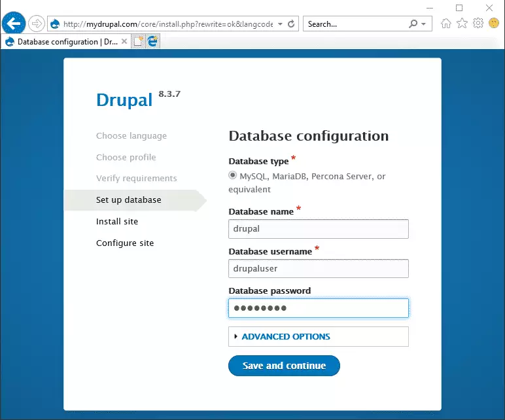
Task: Click the Choose profile step
Action: (126, 157)
